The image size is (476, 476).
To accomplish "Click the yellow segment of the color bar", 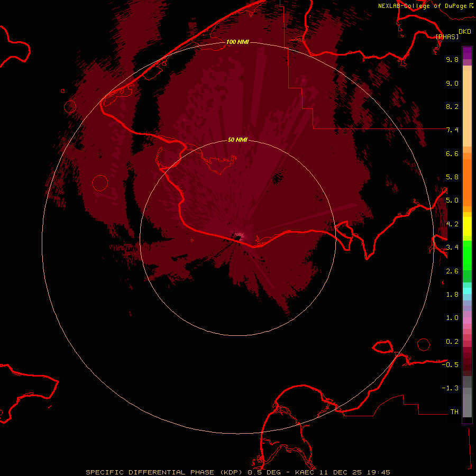I will (467, 226).
